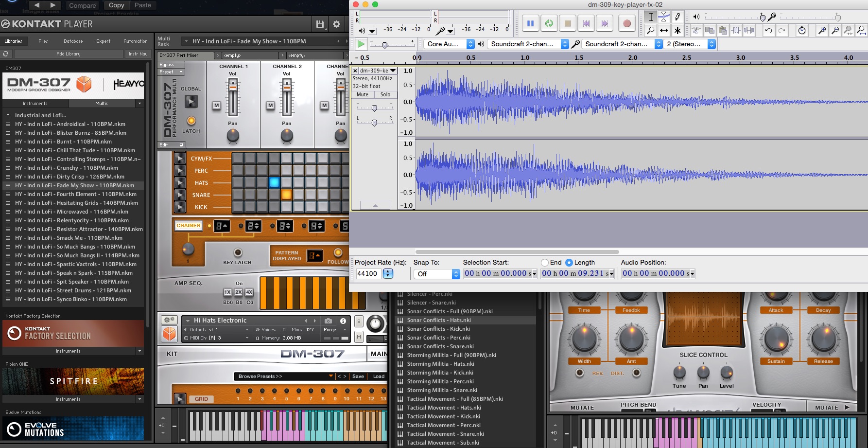The height and width of the screenshot is (448, 868).
Task: Toggle the orange FOLLOW light
Action: click(338, 252)
